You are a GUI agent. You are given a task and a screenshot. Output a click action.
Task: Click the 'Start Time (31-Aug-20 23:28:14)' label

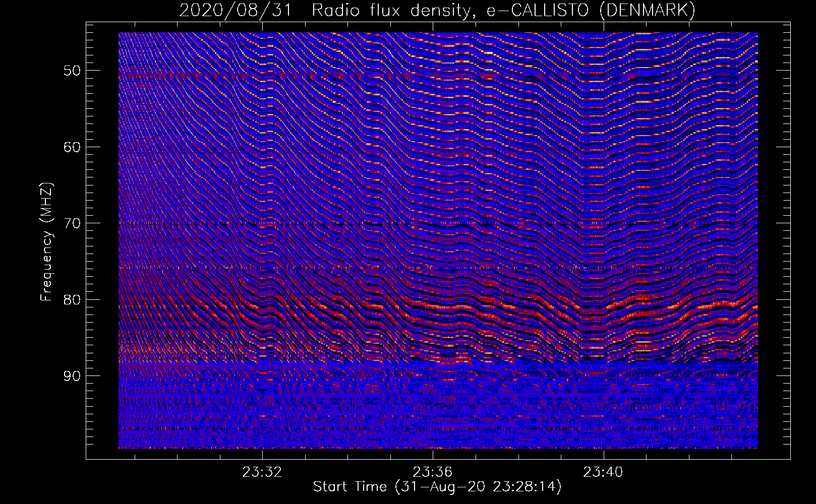(x=437, y=487)
